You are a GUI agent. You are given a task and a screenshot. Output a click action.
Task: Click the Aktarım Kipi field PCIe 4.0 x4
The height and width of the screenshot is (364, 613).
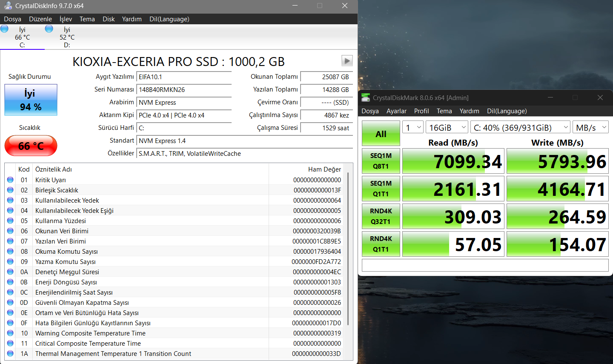(x=184, y=115)
